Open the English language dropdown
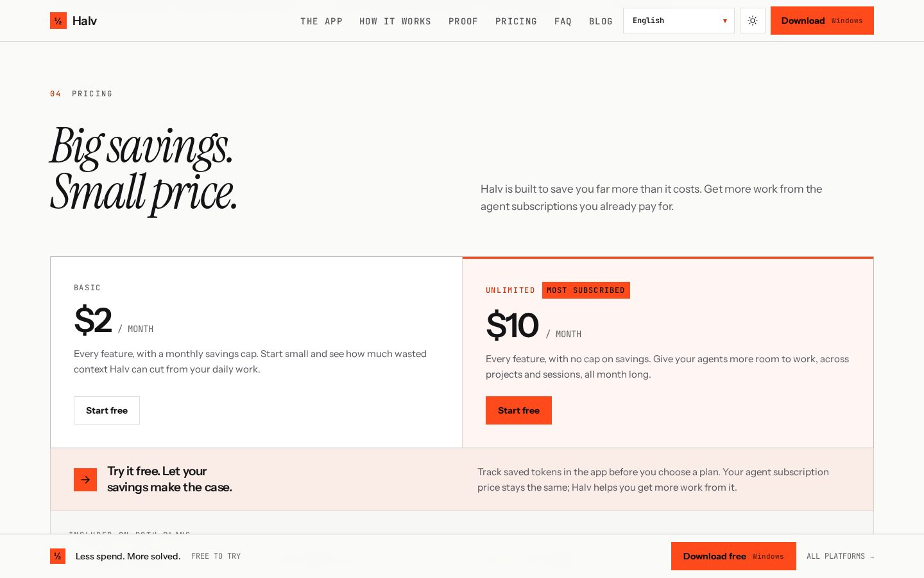Image resolution: width=924 pixels, height=578 pixels. click(x=679, y=21)
